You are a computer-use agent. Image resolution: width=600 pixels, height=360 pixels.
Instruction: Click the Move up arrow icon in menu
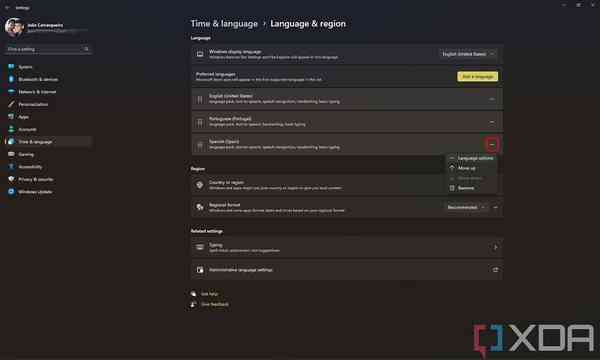pos(452,168)
